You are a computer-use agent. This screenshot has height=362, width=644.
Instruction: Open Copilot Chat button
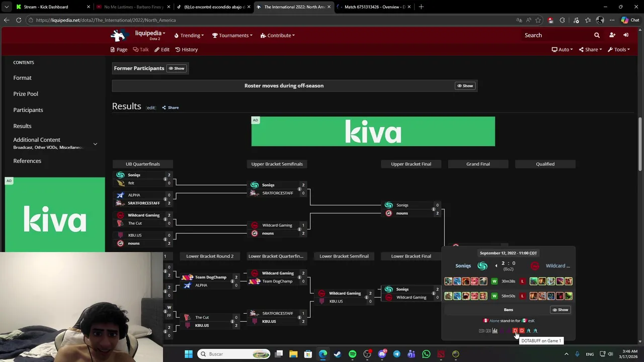[x=629, y=20]
